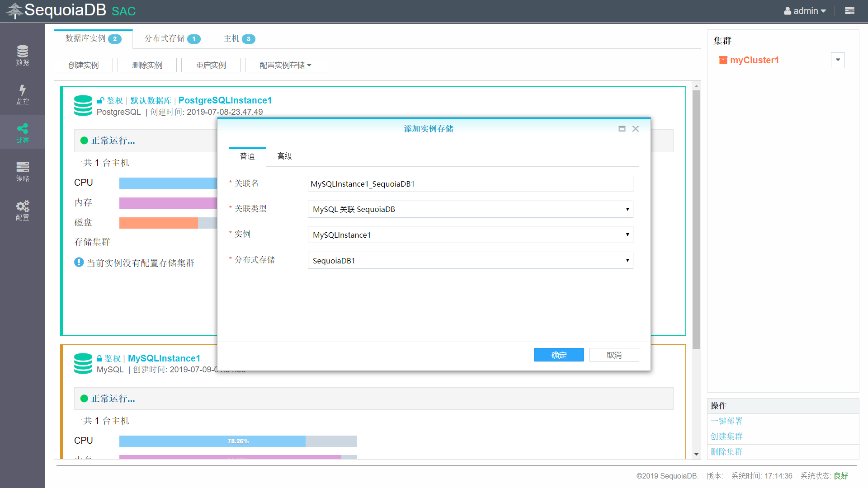Open the 监控 monitoring sidebar icon
The width and height of the screenshot is (868, 488).
click(23, 94)
